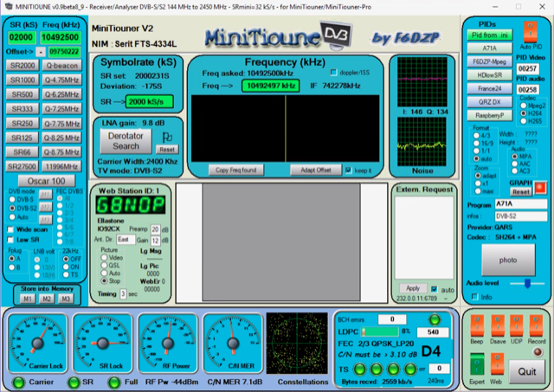Quit the application
The height and width of the screenshot is (392, 554).
[x=527, y=372]
